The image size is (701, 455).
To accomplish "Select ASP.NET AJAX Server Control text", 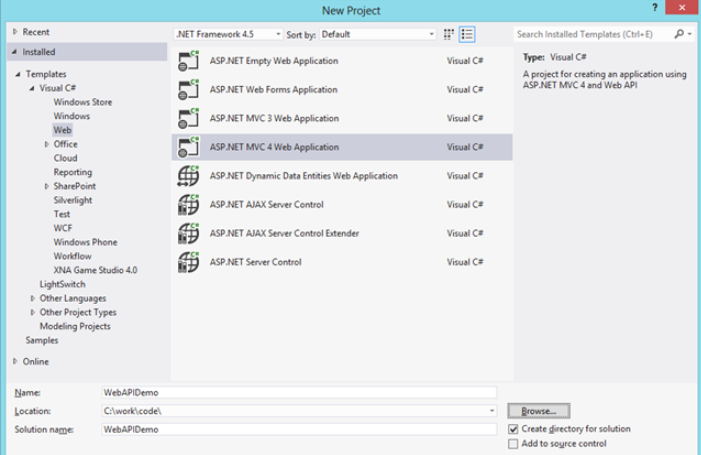I will tap(266, 205).
